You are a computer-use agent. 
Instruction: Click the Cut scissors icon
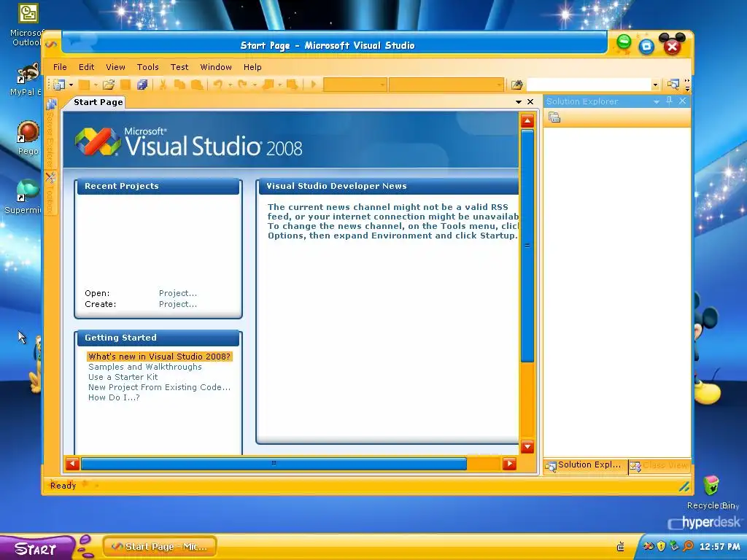[x=163, y=85]
